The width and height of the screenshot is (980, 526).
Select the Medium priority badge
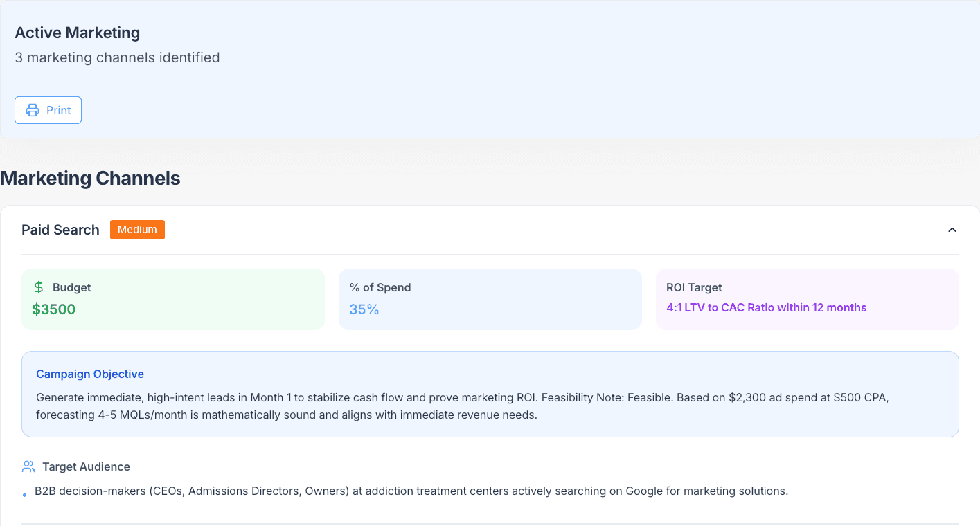point(137,229)
